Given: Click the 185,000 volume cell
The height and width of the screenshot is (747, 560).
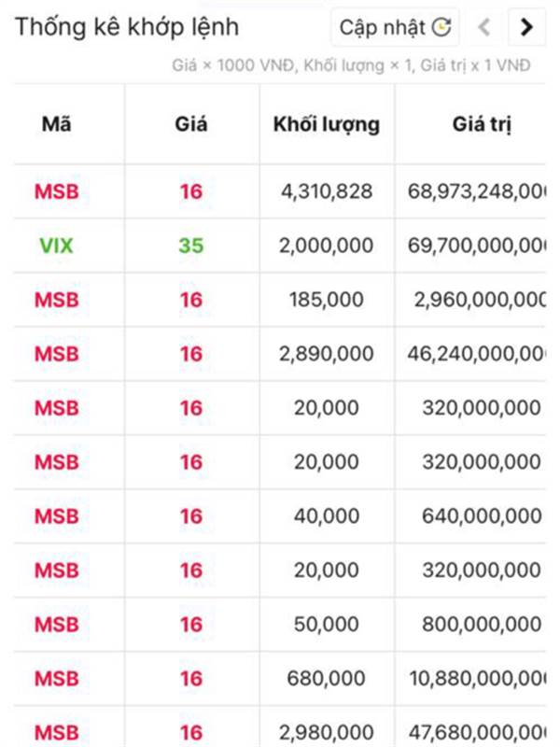Looking at the screenshot, I should coord(327,300).
